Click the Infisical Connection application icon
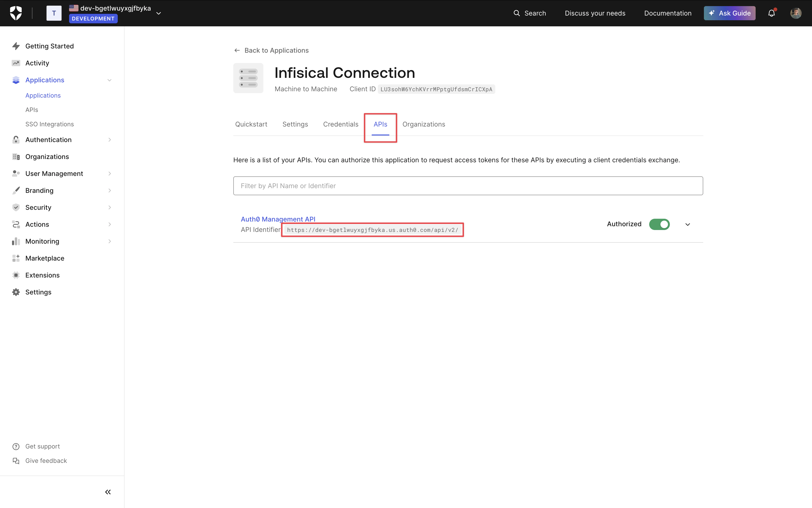The image size is (812, 508). pyautogui.click(x=248, y=78)
